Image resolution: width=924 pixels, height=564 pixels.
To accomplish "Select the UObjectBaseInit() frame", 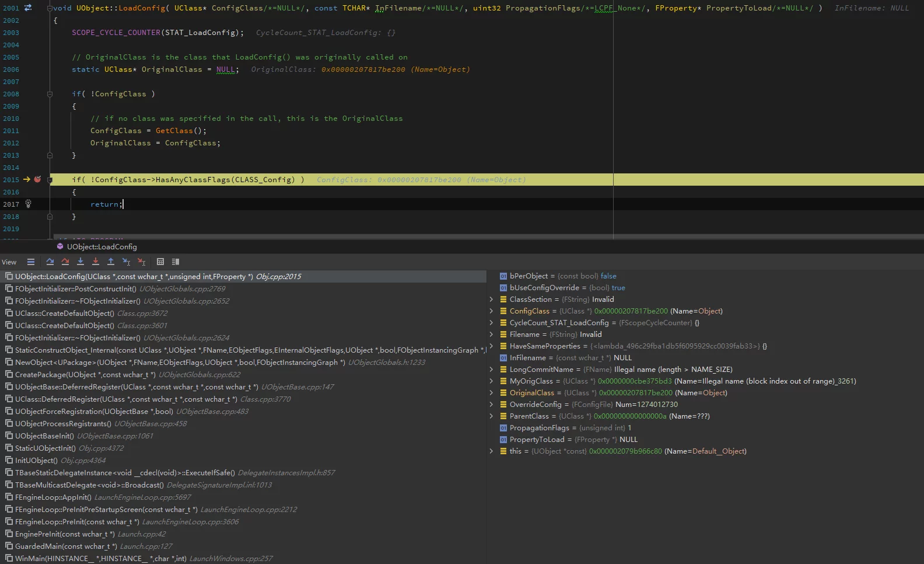I will [243, 436].
